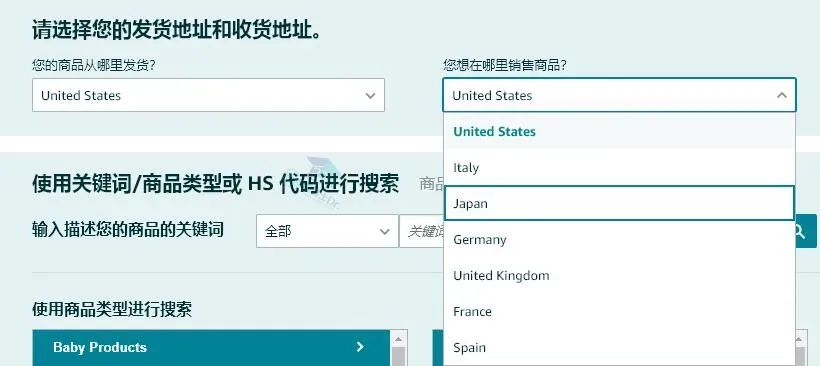Click the 使用商品类型进行搜索 heading
Viewport: 820px width, 366px height.
tap(112, 309)
